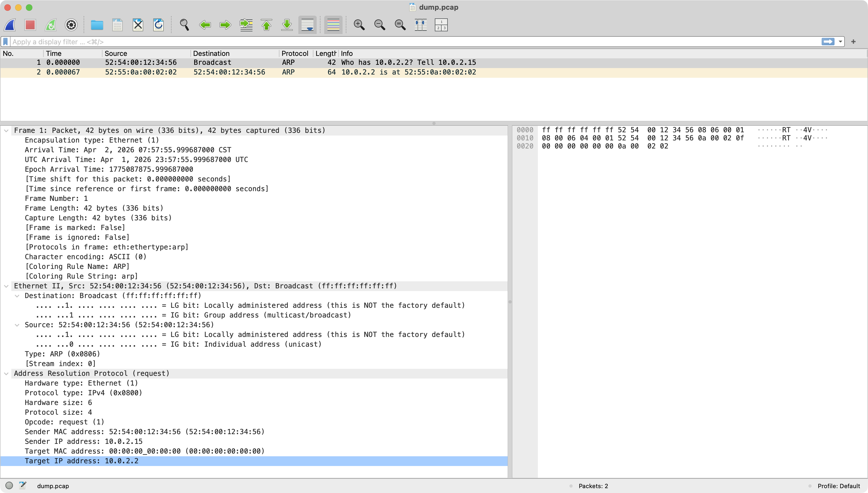Screen dimensions: 868x493
Task: Open capture options gear icon
Action: [71, 25]
